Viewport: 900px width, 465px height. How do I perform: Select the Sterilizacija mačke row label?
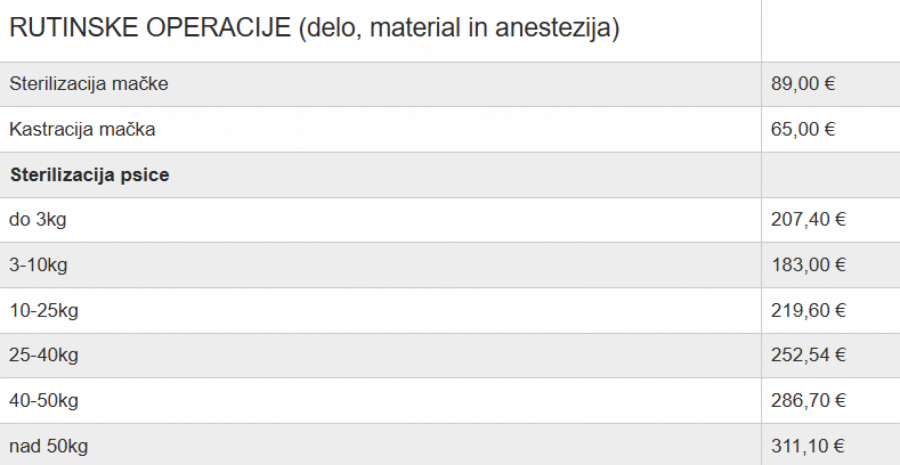[89, 84]
